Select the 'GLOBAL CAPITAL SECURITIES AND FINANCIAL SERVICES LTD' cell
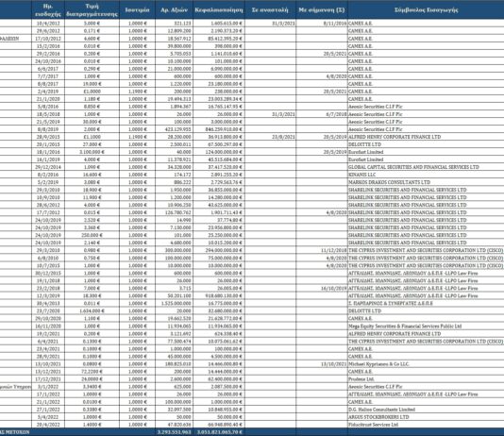The image size is (504, 436). (426, 167)
